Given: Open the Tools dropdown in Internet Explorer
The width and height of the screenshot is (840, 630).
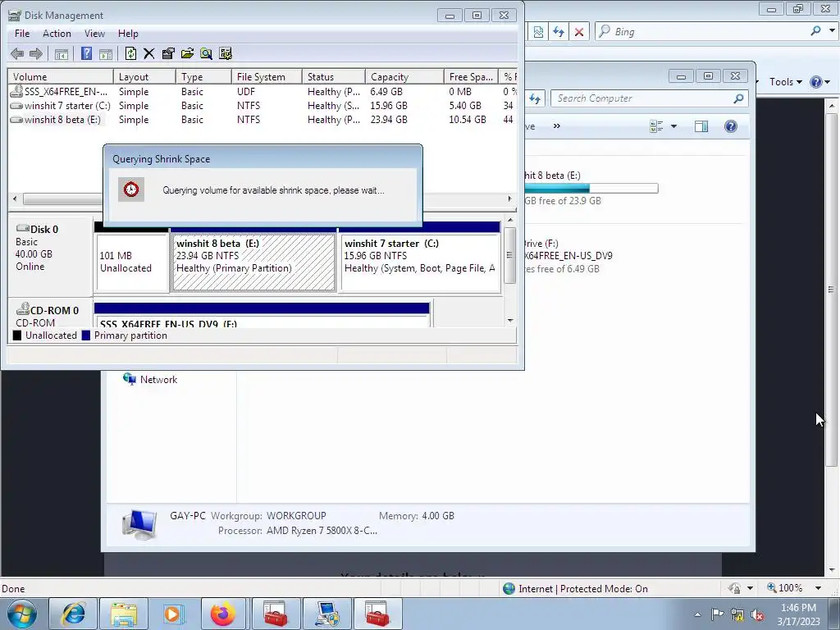Looking at the screenshot, I should (x=785, y=82).
